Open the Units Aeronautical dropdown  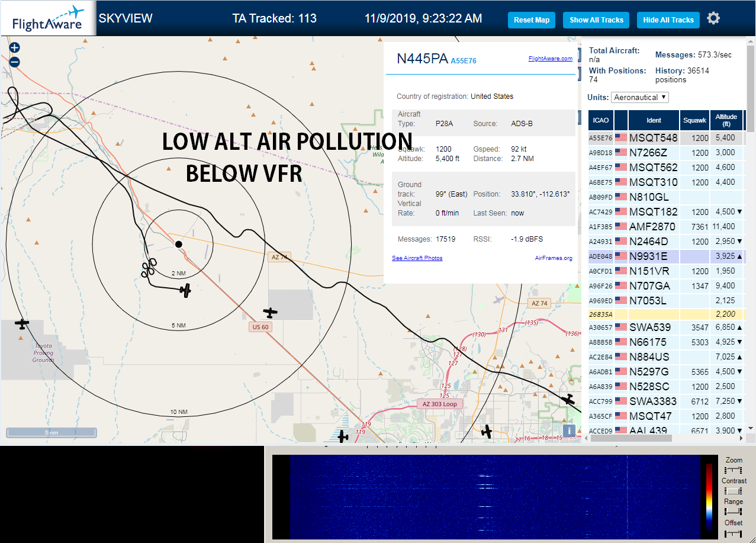640,97
